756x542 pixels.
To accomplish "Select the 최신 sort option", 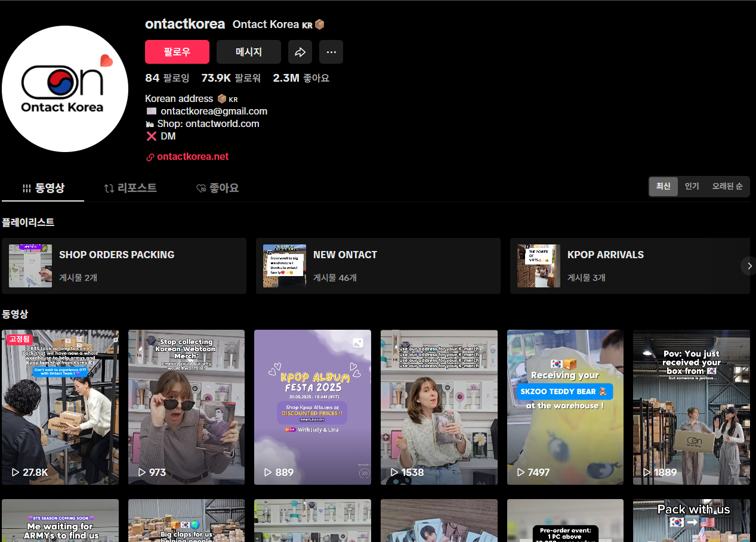I will pos(664,187).
